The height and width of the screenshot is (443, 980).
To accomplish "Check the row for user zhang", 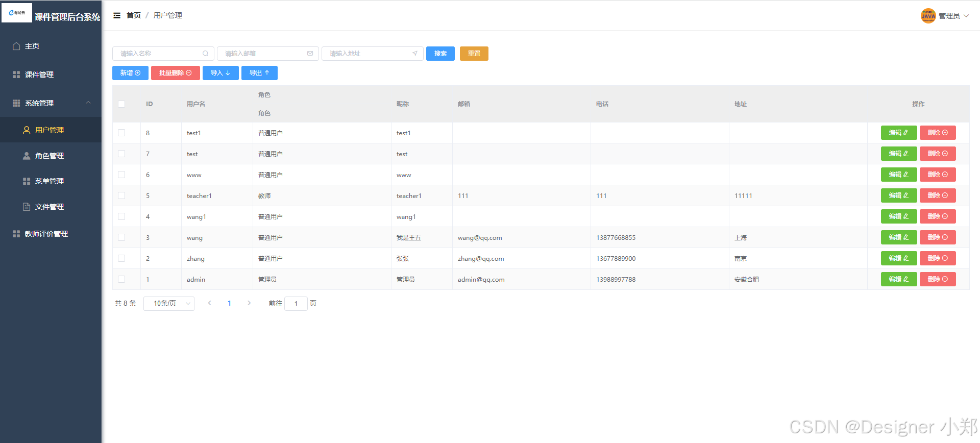I will click(x=121, y=258).
